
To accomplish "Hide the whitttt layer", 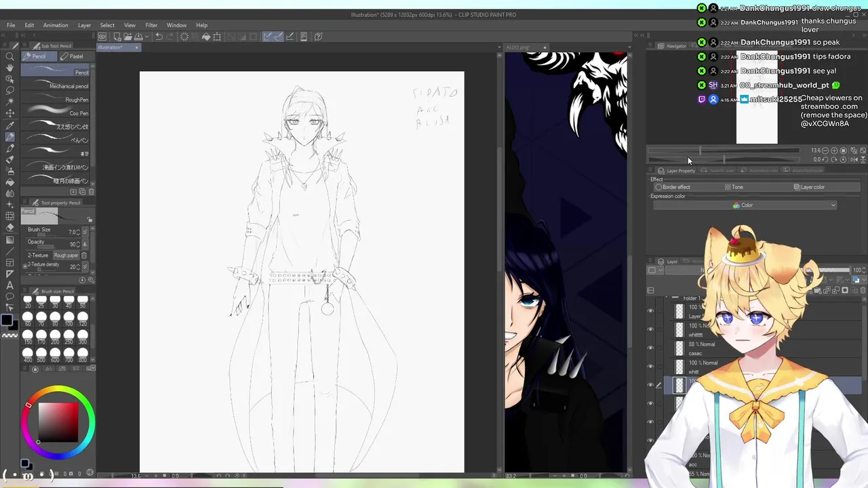I will pyautogui.click(x=651, y=330).
